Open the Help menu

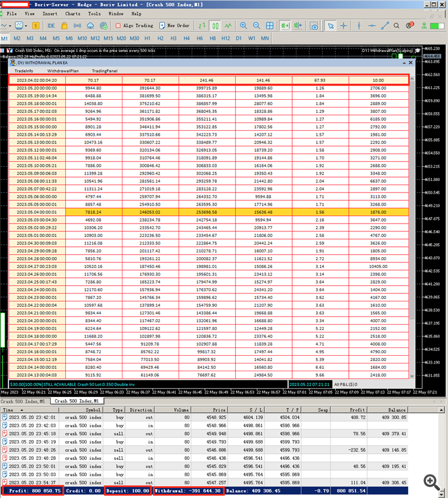(x=136, y=14)
